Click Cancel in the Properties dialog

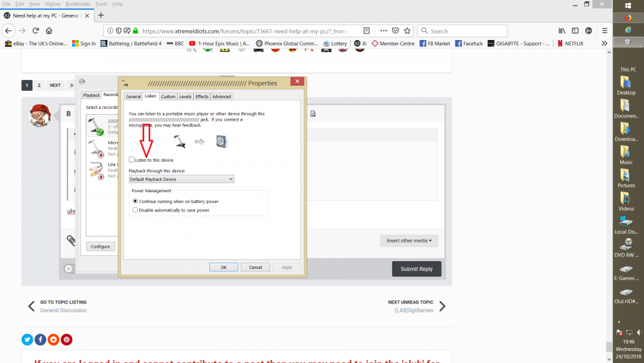(x=256, y=267)
